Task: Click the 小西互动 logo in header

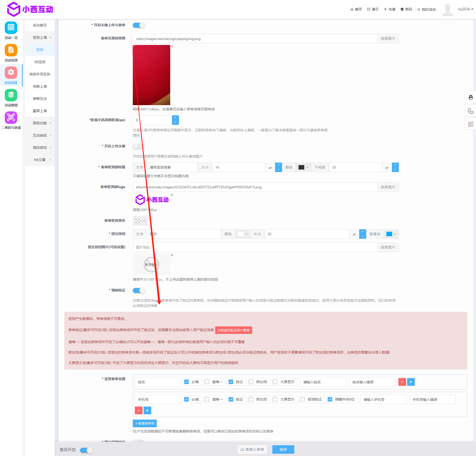Action: (x=30, y=9)
